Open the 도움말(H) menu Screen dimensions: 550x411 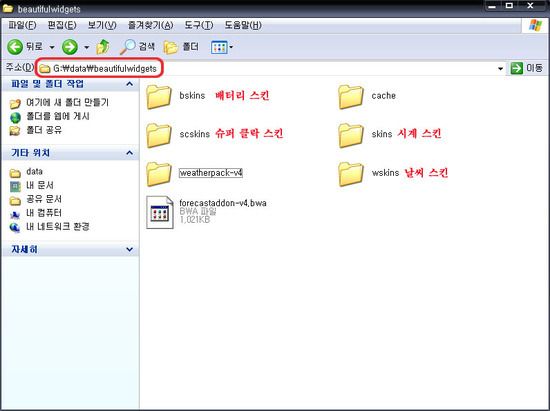(x=243, y=25)
